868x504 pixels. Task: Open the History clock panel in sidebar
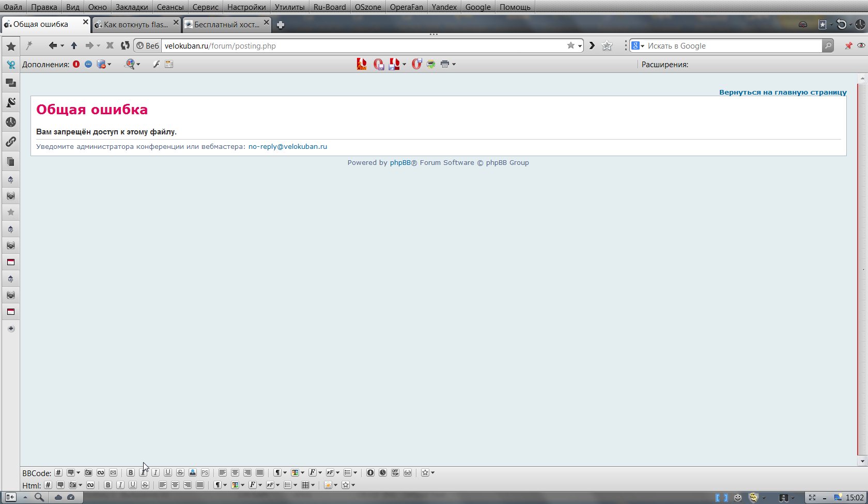[x=11, y=122]
